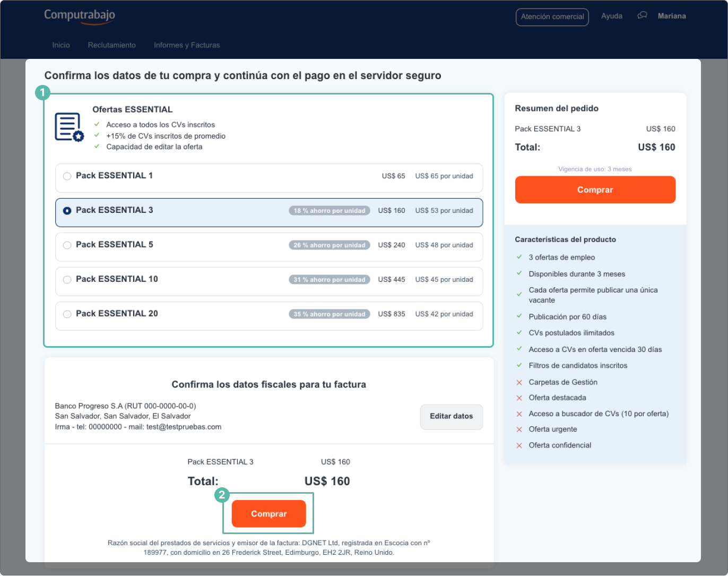Open the Mariana user account menu
This screenshot has height=576, width=728.
coord(672,16)
